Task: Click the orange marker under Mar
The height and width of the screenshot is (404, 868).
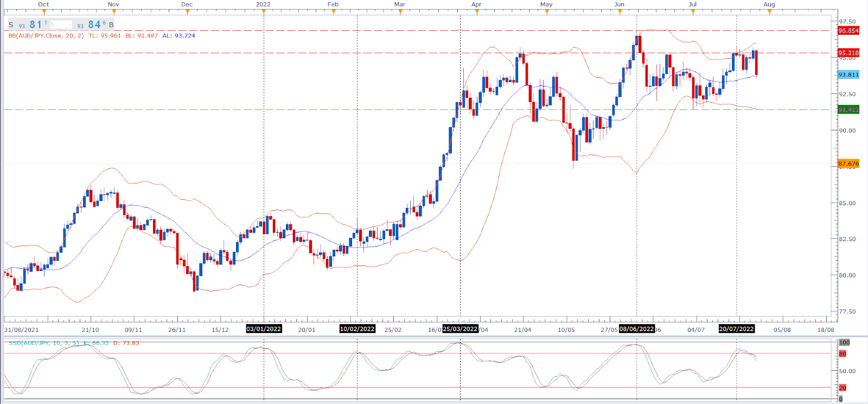Action: point(400,11)
